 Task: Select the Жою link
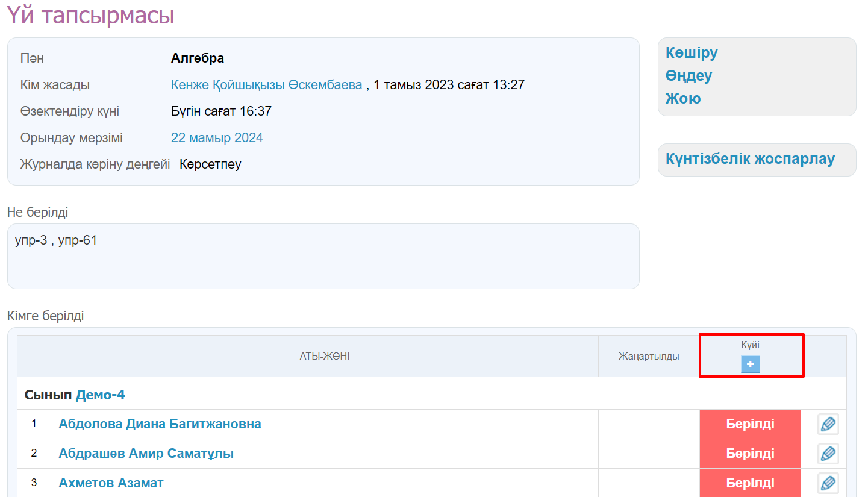click(683, 99)
